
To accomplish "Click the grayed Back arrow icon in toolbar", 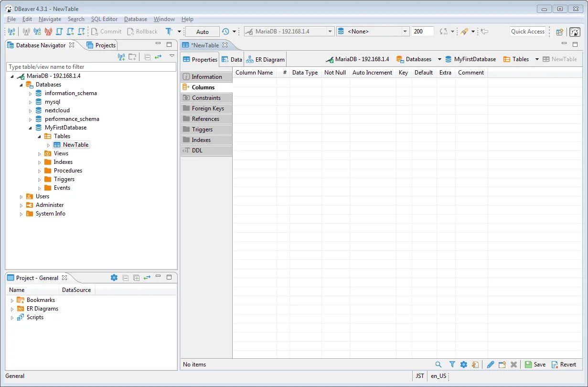I will point(484,32).
